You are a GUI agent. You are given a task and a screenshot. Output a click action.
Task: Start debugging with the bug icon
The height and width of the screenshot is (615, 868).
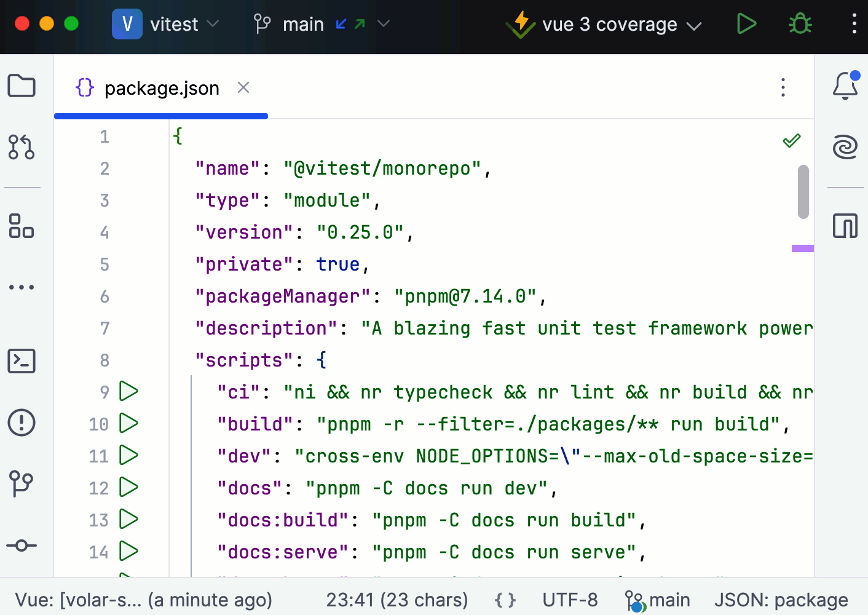pos(799,24)
